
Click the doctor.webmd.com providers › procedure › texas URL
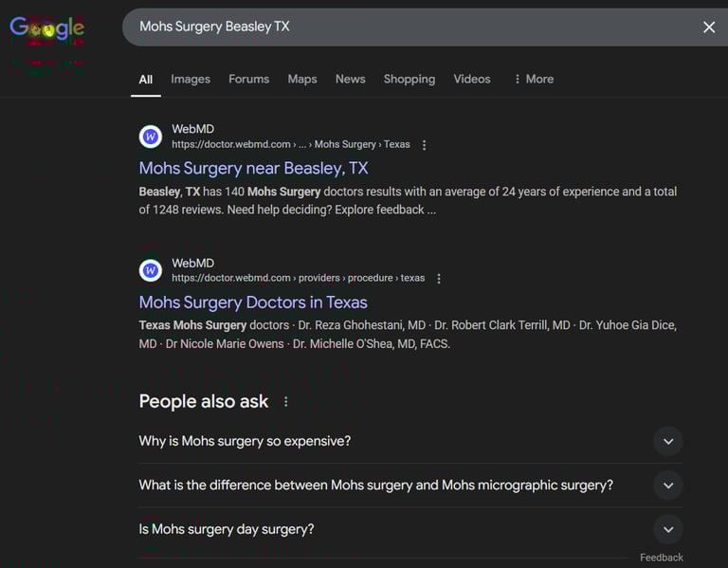[x=298, y=278]
